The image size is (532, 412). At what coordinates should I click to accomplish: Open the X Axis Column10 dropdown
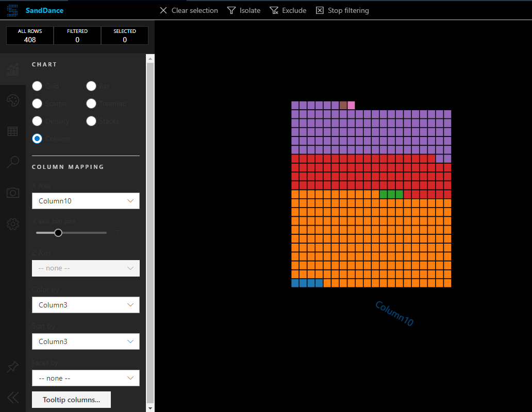coord(86,201)
